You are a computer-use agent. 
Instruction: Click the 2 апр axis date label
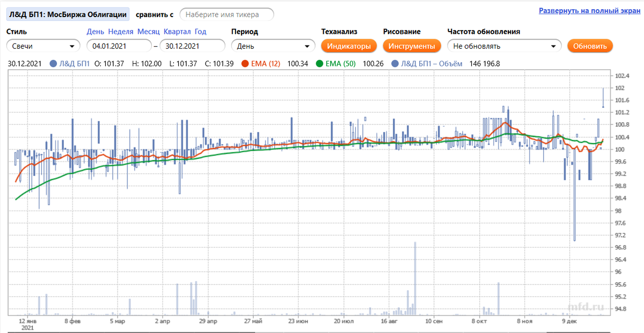pyautogui.click(x=163, y=321)
